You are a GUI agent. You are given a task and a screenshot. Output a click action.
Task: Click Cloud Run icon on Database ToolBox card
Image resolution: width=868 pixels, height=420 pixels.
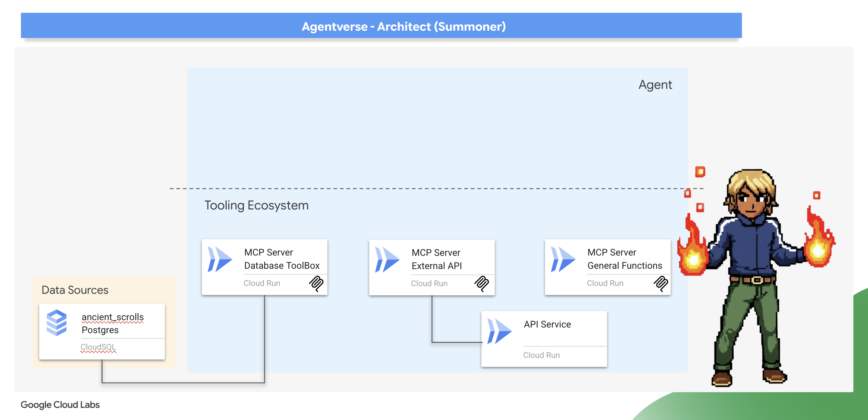click(220, 259)
